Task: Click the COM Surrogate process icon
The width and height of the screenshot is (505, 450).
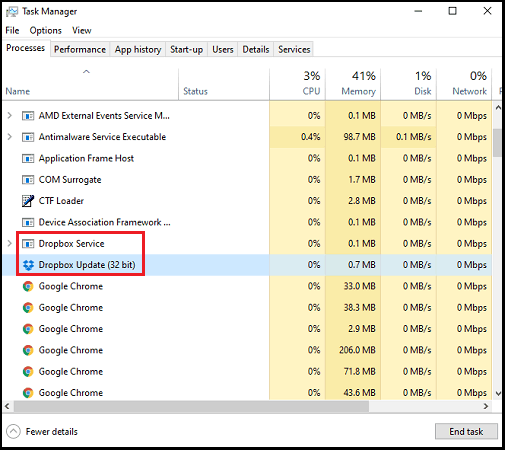Action: [x=28, y=180]
